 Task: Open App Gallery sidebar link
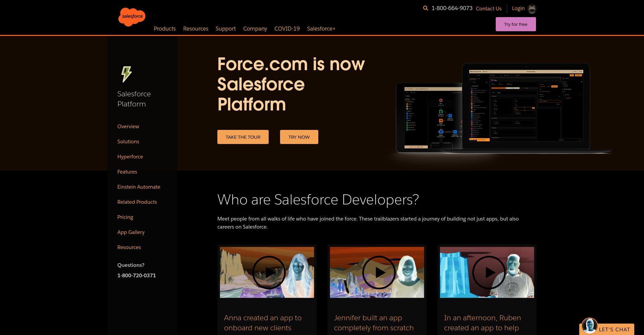pos(131,232)
